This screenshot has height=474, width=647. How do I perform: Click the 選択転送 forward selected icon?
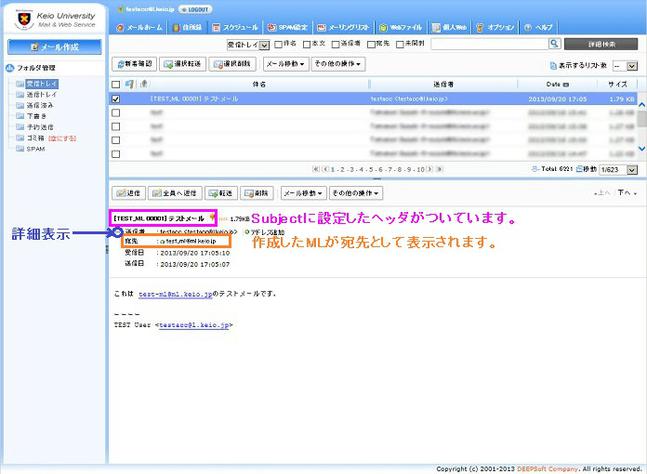click(181, 63)
